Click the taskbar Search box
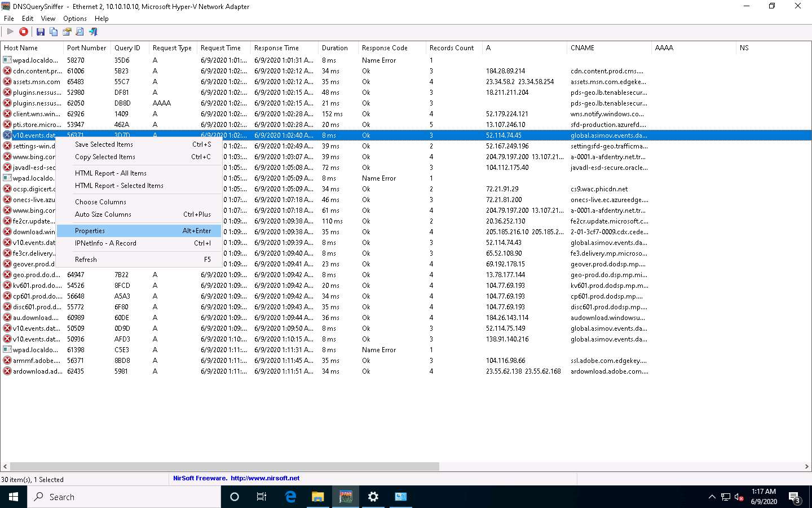 click(124, 497)
